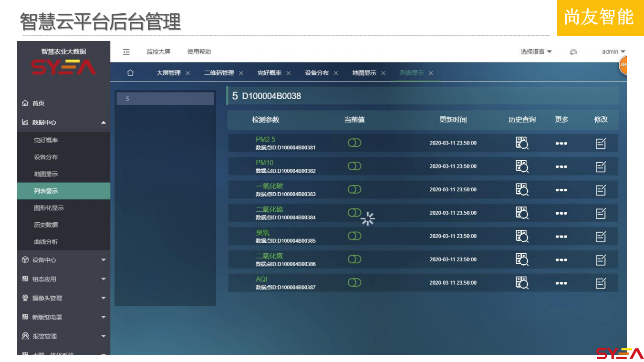The height and width of the screenshot is (362, 644).
Task: Open 使用帮助 in the top bar
Action: 199,52
